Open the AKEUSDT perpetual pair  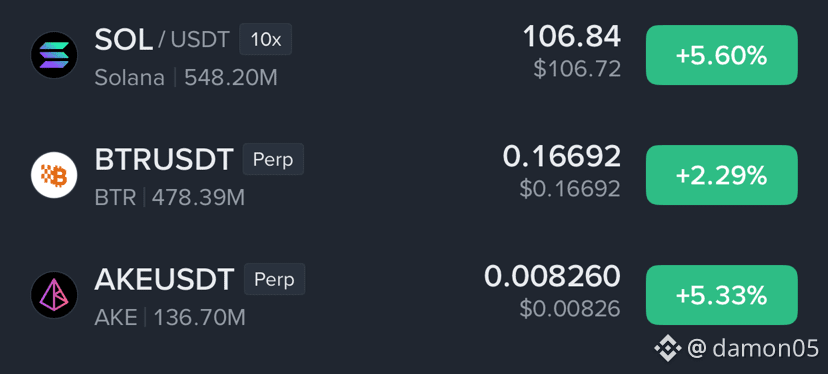414,295
